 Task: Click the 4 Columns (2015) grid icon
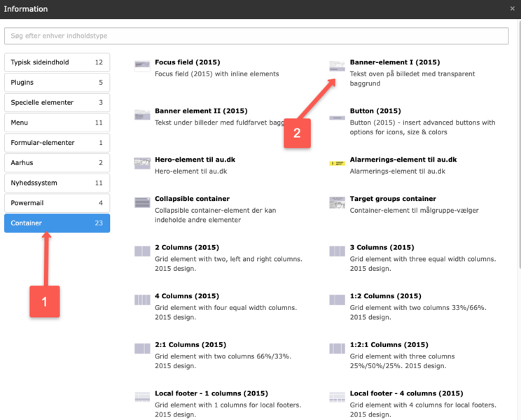142,300
